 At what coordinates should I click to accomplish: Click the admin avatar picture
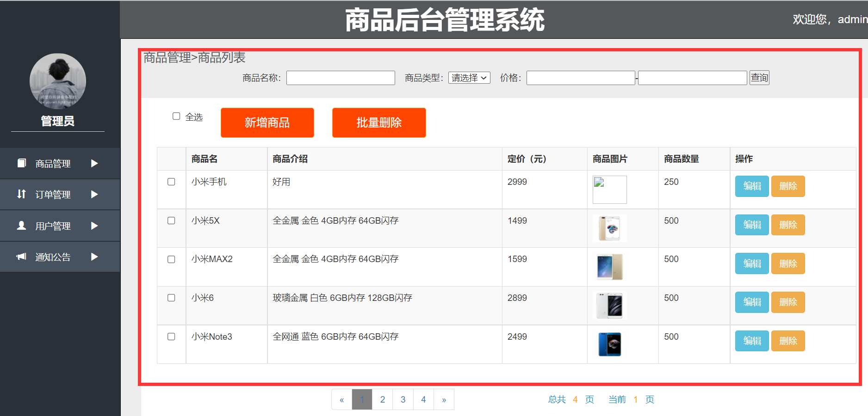(x=58, y=81)
